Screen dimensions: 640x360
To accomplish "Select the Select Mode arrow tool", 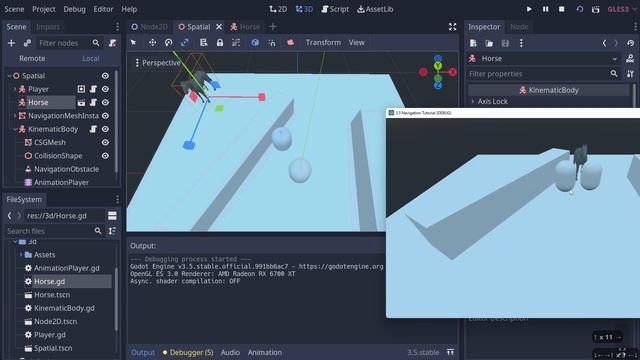I will [x=133, y=42].
